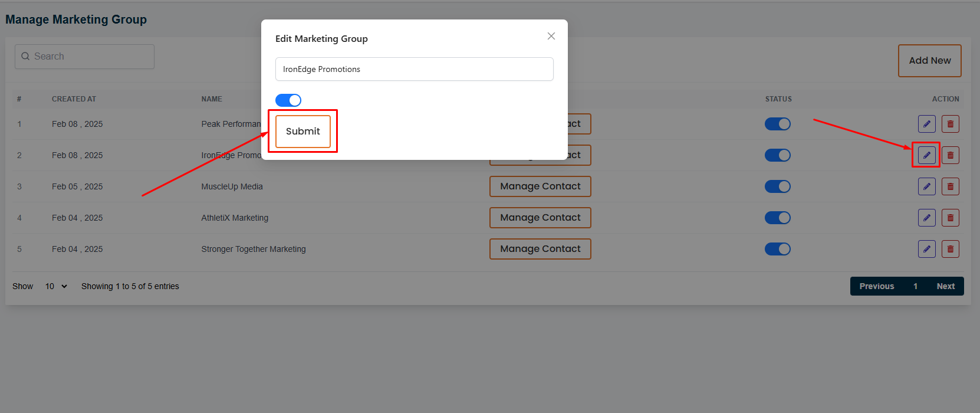Viewport: 980px width, 413px height.
Task: Submit the Edit Marketing Group form
Action: click(302, 132)
